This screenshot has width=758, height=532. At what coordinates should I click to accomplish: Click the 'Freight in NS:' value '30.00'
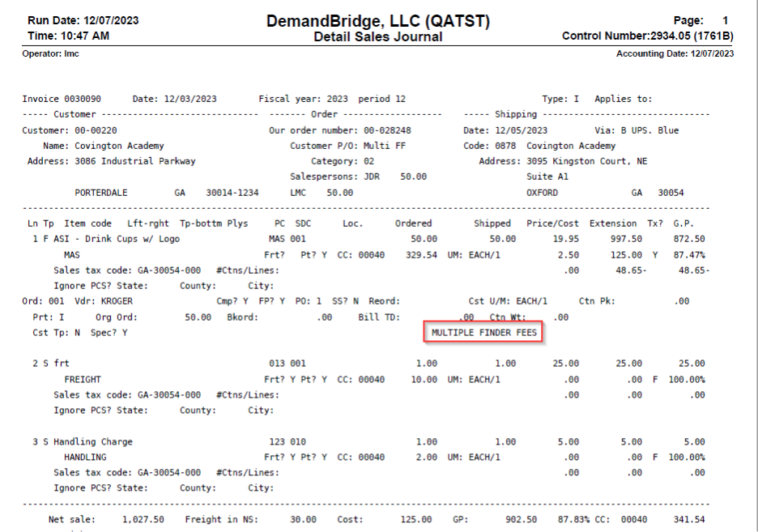(x=303, y=520)
